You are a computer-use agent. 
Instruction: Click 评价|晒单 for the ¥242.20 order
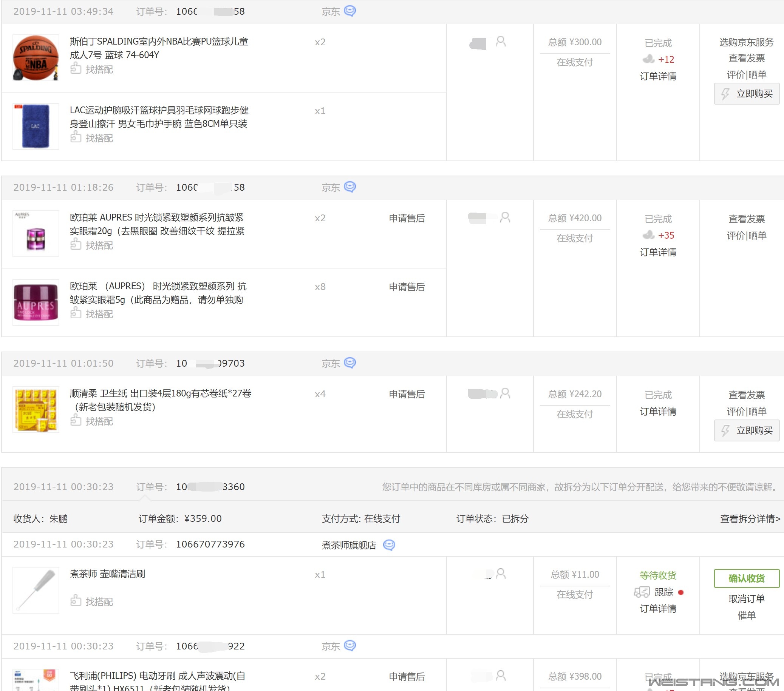(747, 411)
